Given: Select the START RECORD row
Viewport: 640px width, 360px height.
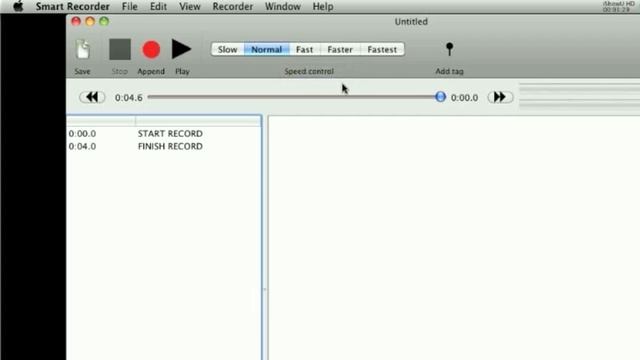Looking at the screenshot, I should 164,133.
